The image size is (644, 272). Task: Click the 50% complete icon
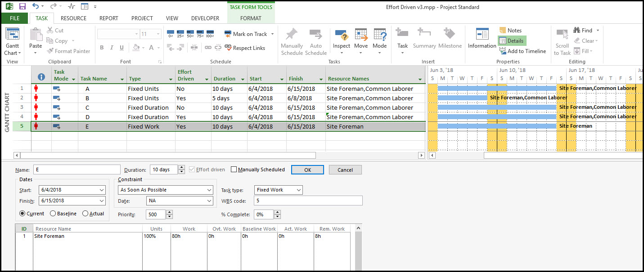point(190,34)
